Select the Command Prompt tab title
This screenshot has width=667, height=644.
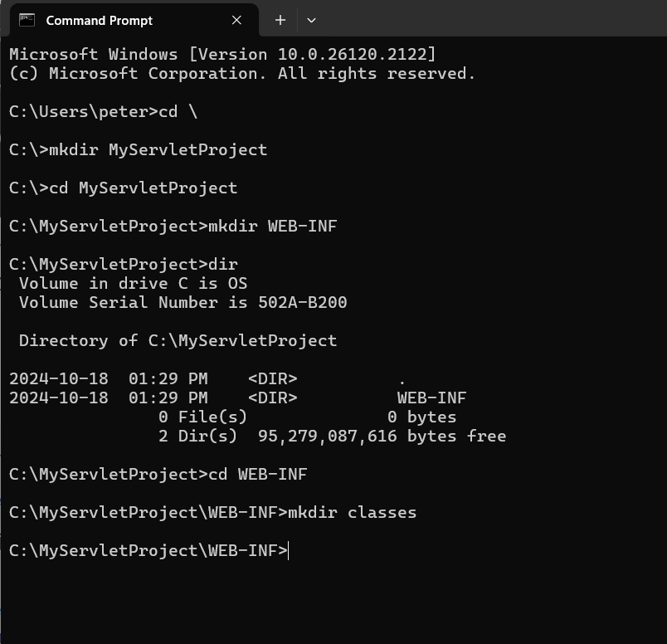coord(99,21)
